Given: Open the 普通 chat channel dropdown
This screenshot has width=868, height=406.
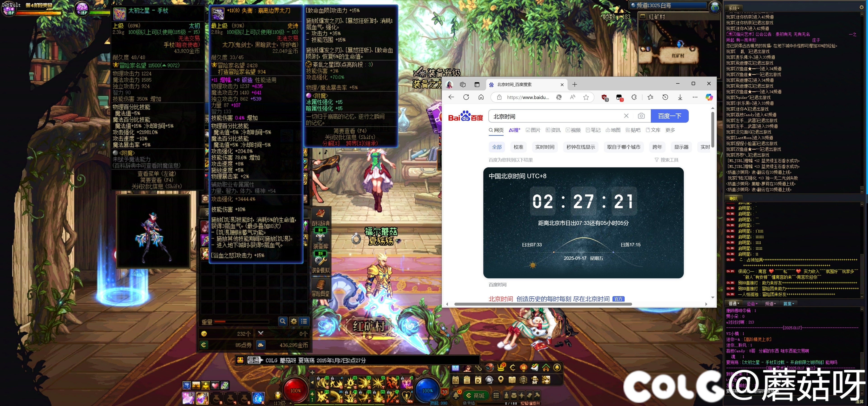Looking at the screenshot, I should click(x=734, y=304).
